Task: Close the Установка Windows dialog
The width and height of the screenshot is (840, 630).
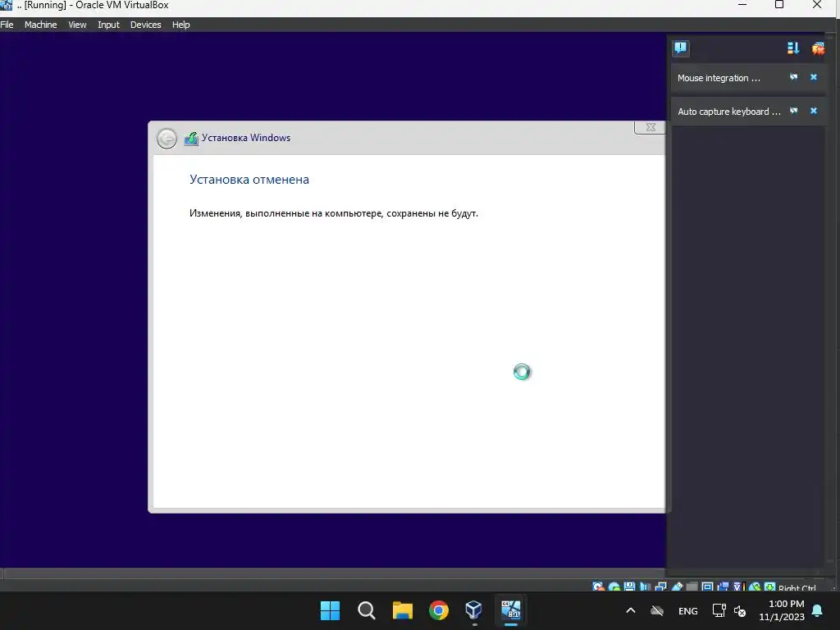Action: pos(650,127)
